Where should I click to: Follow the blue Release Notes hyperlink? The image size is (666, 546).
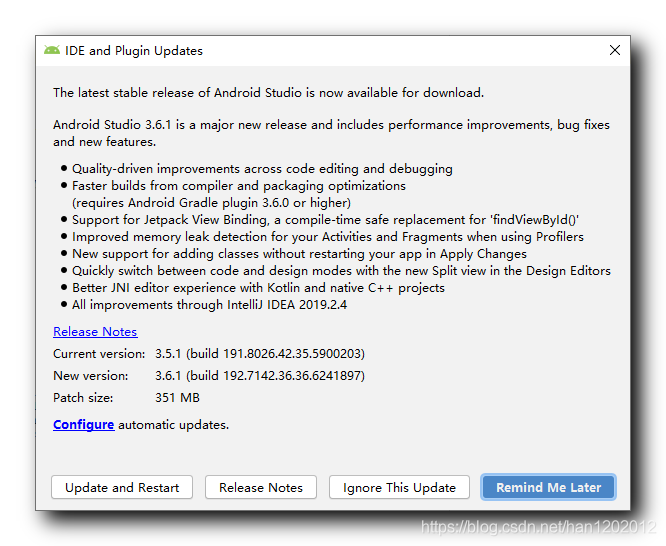coord(95,331)
